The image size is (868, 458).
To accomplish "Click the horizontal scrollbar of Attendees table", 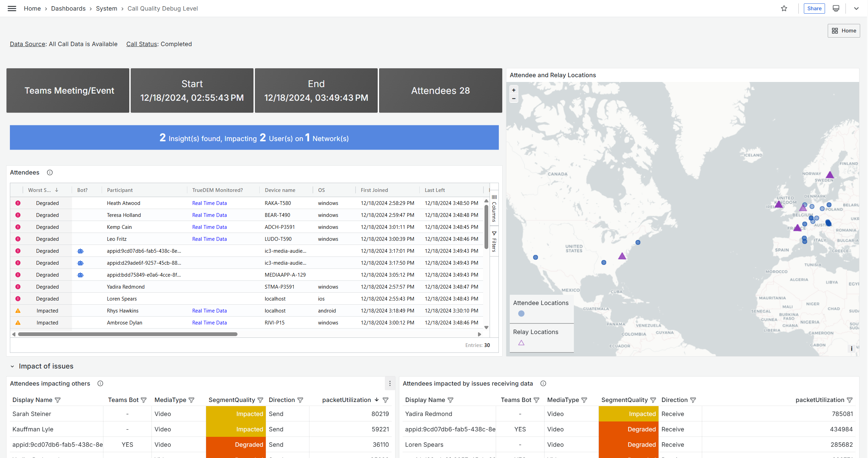I will (x=128, y=334).
